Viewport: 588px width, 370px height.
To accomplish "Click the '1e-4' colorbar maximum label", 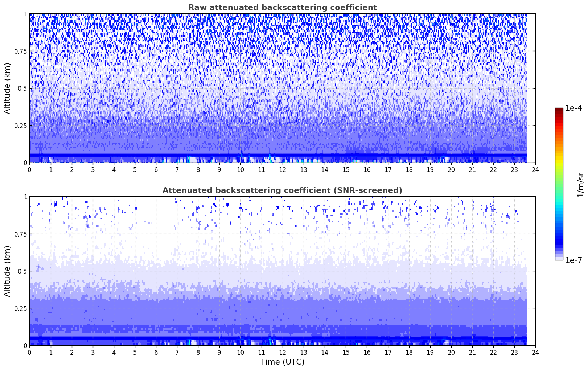I will 573,108.
